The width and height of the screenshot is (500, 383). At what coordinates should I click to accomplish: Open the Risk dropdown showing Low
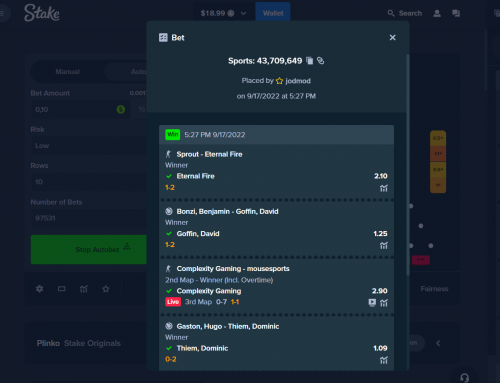tap(89, 146)
